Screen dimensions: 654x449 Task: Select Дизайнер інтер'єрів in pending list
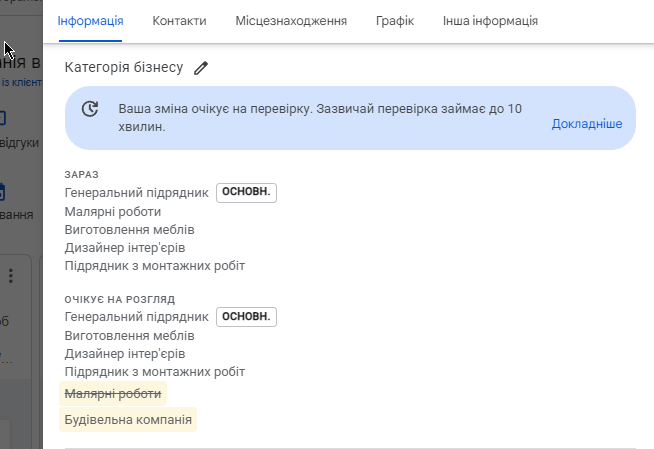click(x=125, y=354)
